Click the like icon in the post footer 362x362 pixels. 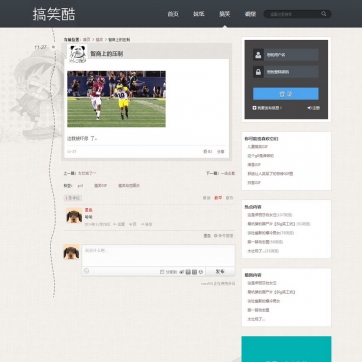207,152
